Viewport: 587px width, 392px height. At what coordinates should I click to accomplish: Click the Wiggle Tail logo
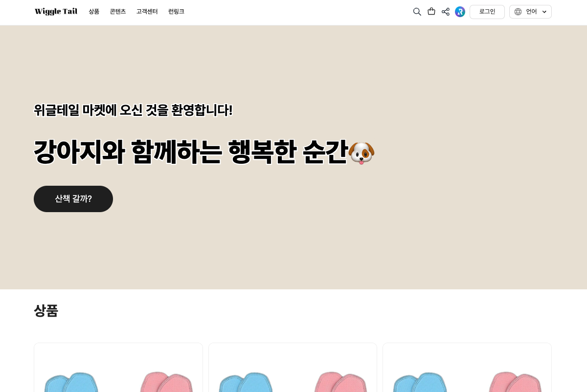click(56, 12)
